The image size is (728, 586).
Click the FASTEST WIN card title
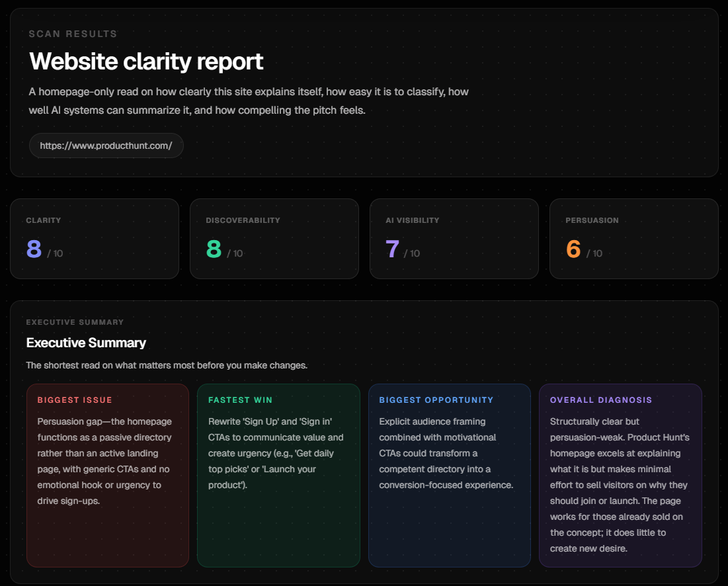point(240,400)
